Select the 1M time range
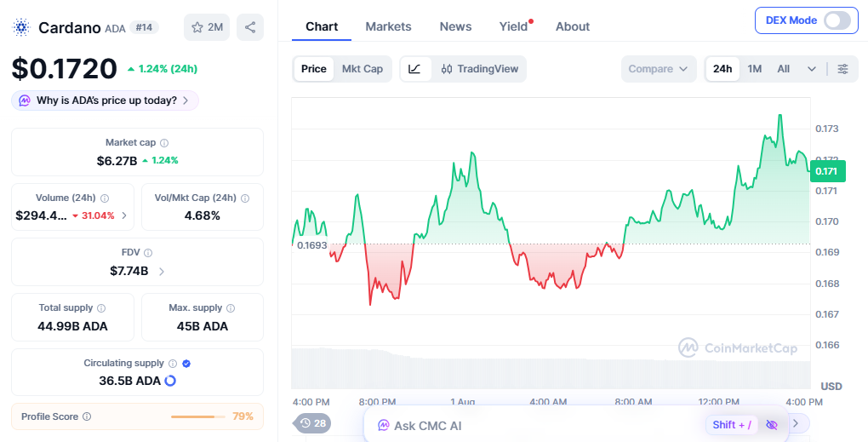Image resolution: width=868 pixels, height=442 pixels. tap(755, 69)
